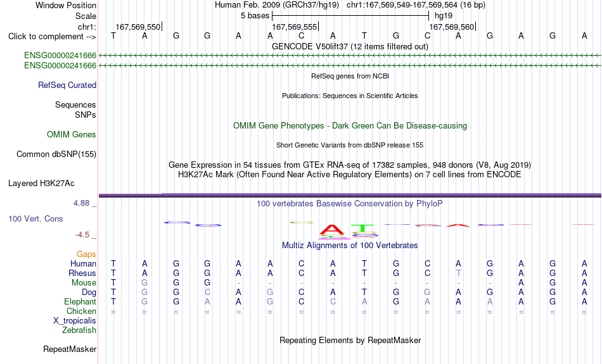Click the OMIM Gene Phenotypes track title
602x364 pixels.
point(350,126)
